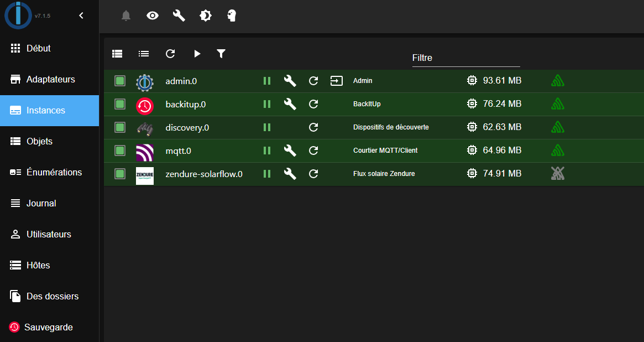Pause the discovery.0 instance
644x342 pixels.
coord(267,127)
